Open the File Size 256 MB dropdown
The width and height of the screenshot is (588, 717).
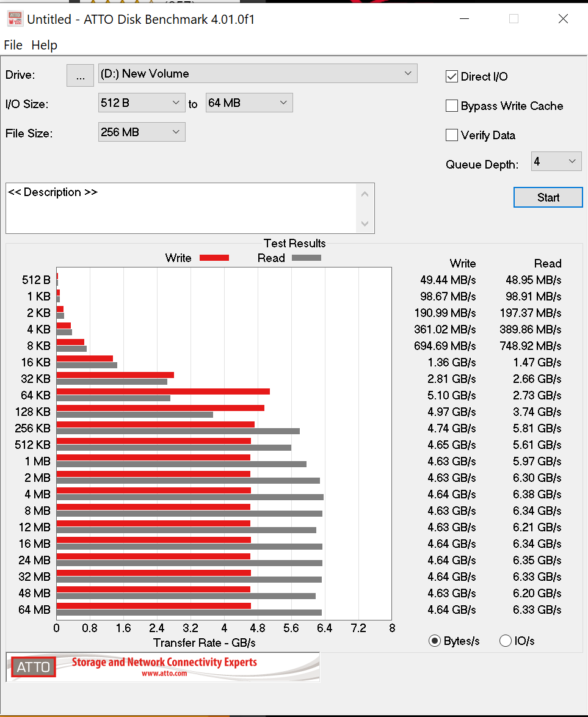(142, 132)
